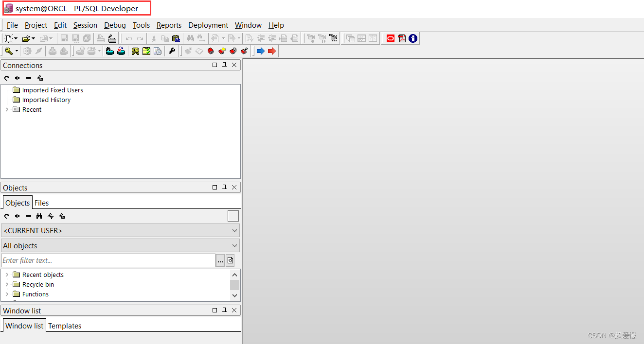Expand the Recycle bin folder
The height and width of the screenshot is (344, 644).
(x=7, y=285)
